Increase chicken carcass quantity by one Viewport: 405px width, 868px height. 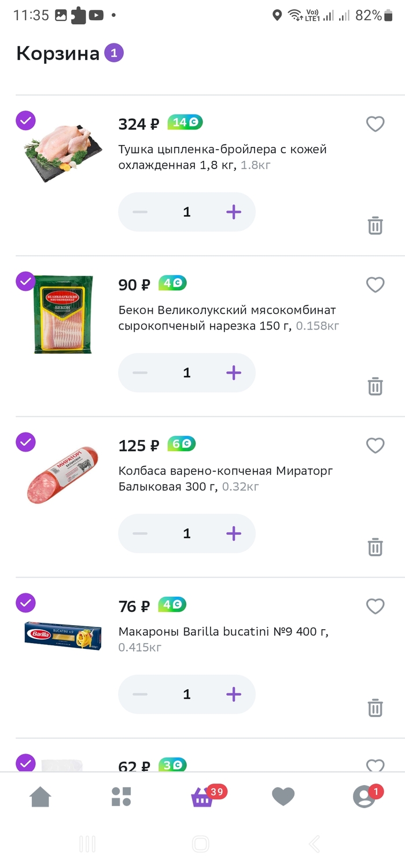pos(234,212)
